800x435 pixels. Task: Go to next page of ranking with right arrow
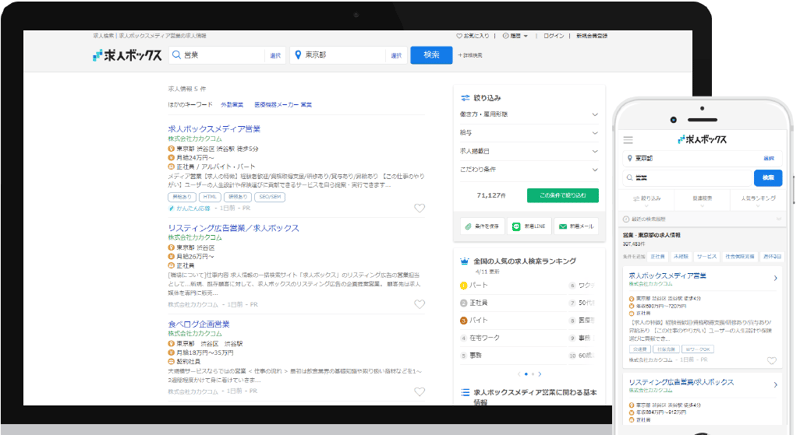[540, 374]
